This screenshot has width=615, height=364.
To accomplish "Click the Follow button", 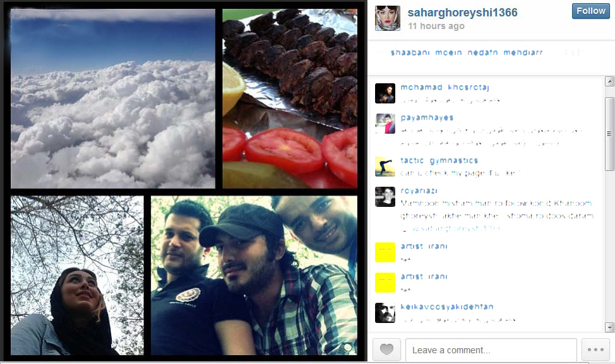I will 590,11.
